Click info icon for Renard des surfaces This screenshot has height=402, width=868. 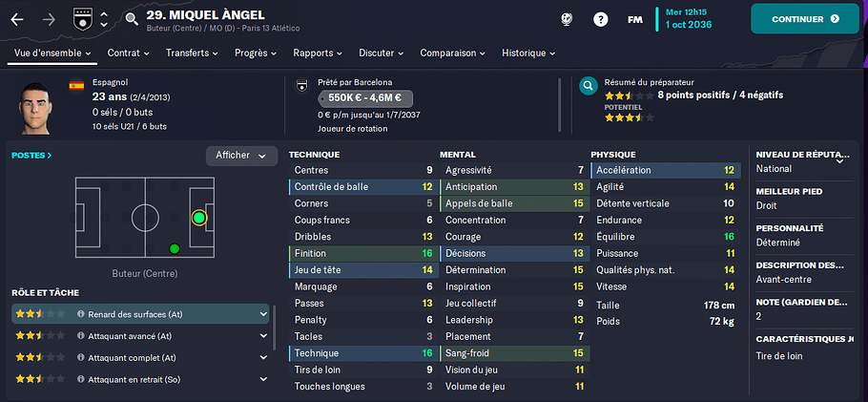coord(81,314)
